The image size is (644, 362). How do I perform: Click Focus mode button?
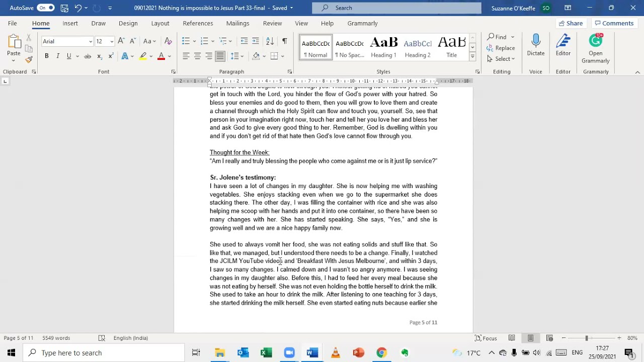[x=486, y=338]
